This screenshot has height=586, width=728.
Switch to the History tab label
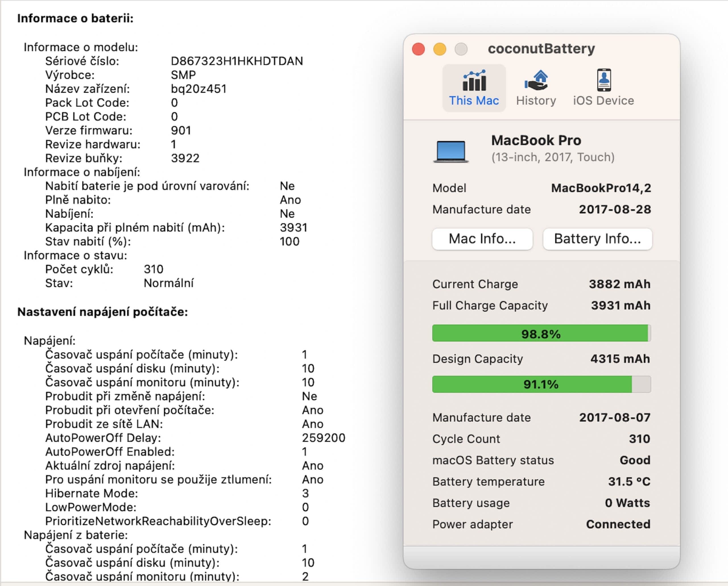536,101
